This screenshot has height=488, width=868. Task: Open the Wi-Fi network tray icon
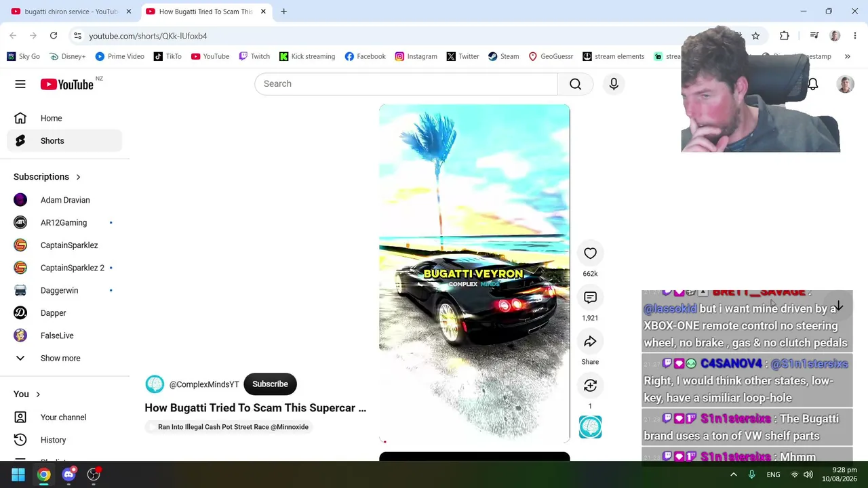pyautogui.click(x=794, y=474)
